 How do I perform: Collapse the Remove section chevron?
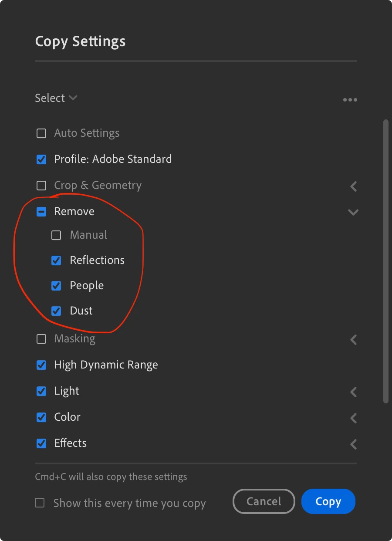(x=353, y=213)
